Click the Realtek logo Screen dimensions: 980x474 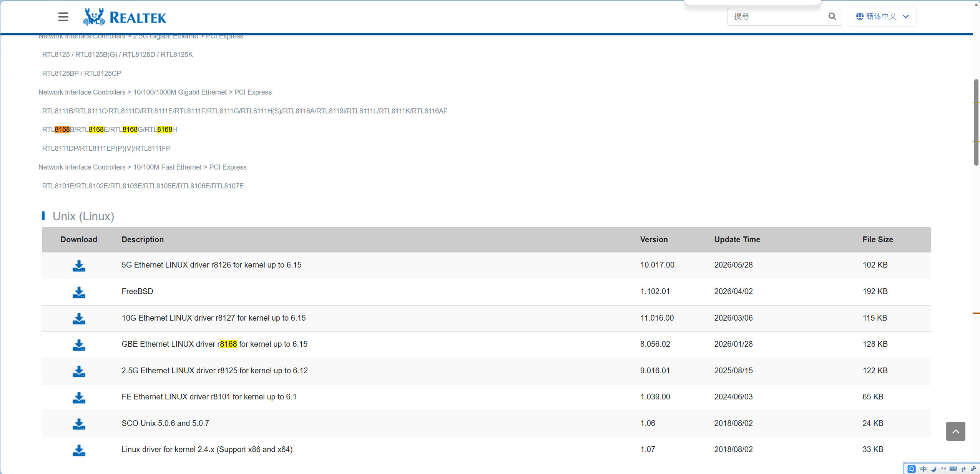125,17
